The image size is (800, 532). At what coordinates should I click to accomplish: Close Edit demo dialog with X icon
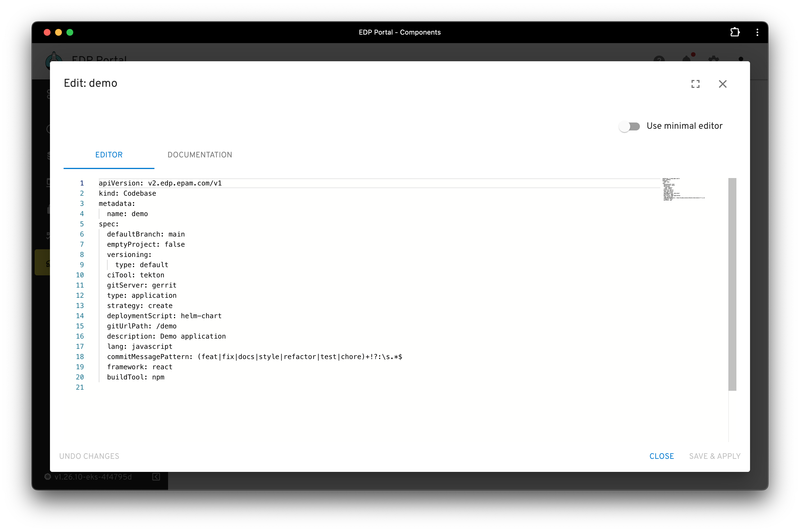click(722, 84)
